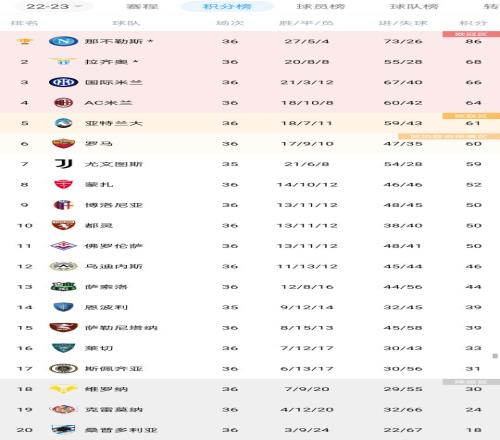500x440 pixels.
Task: Open the 尤文图斯 team name link
Action: click(114, 164)
